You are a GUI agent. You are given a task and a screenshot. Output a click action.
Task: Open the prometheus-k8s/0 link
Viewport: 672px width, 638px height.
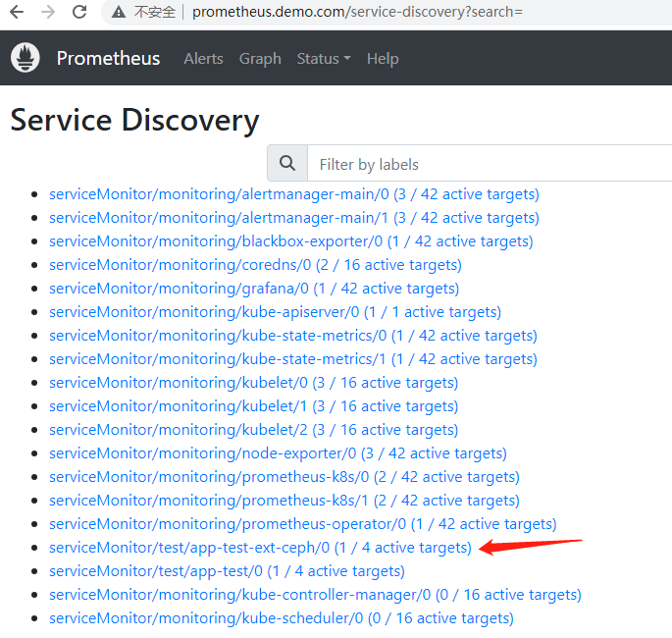pos(284,477)
